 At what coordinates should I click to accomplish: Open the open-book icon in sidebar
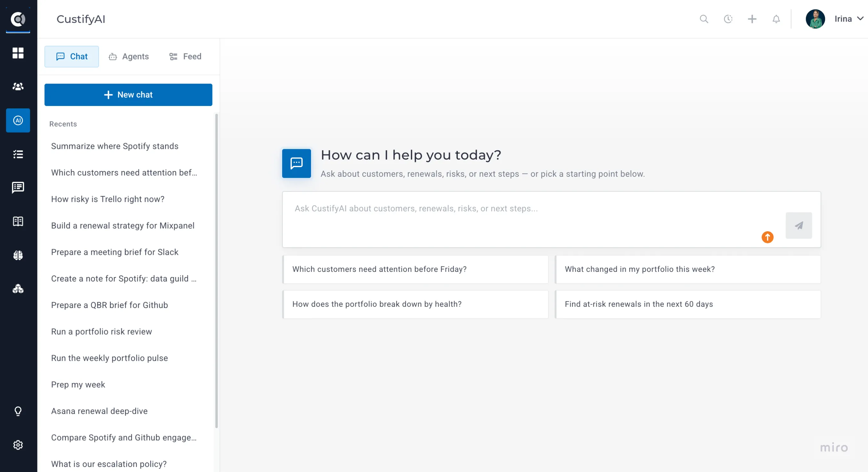[18, 221]
